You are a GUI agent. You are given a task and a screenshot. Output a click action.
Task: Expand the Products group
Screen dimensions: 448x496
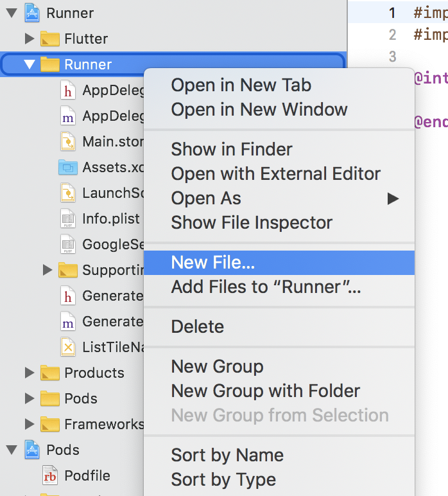click(29, 373)
